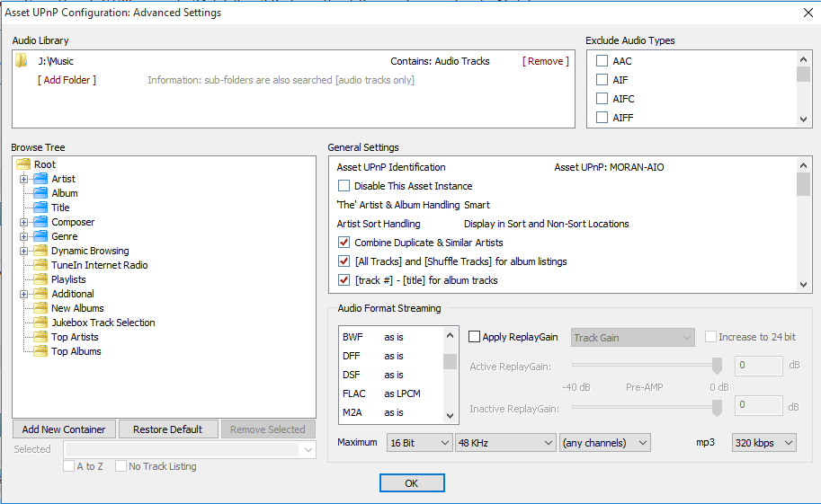Image resolution: width=821 pixels, height=504 pixels.
Task: Click the Artist folder icon in Browse Tree
Action: (x=40, y=179)
